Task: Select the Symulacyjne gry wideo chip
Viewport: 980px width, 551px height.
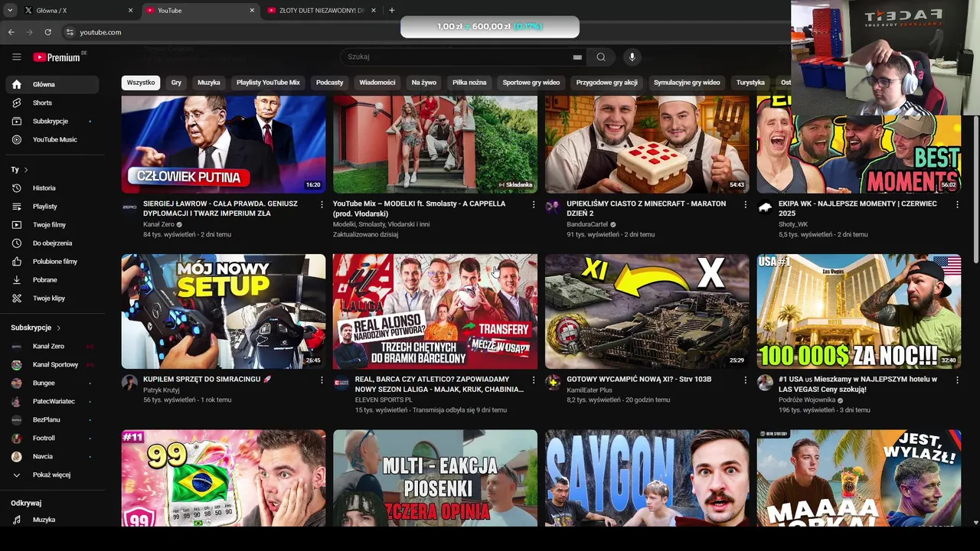Action: pos(687,83)
